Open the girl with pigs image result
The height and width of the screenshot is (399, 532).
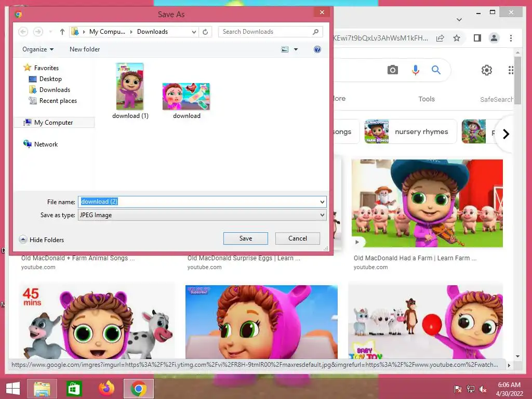[427, 203]
